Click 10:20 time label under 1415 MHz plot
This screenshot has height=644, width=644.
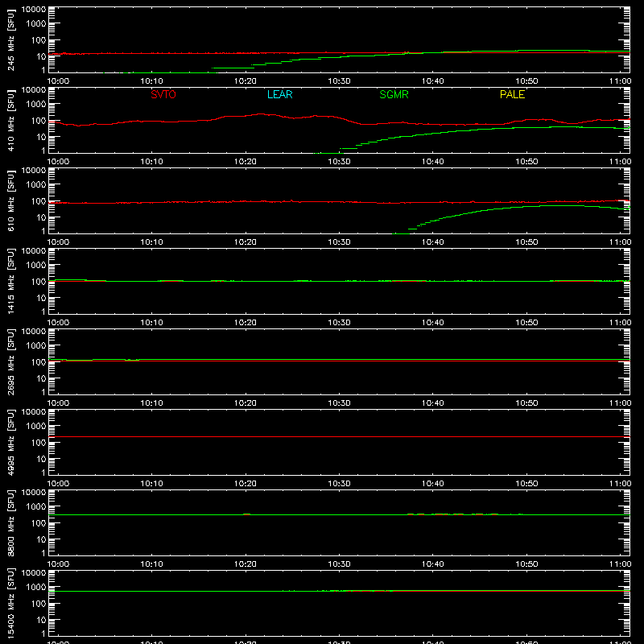[246, 323]
